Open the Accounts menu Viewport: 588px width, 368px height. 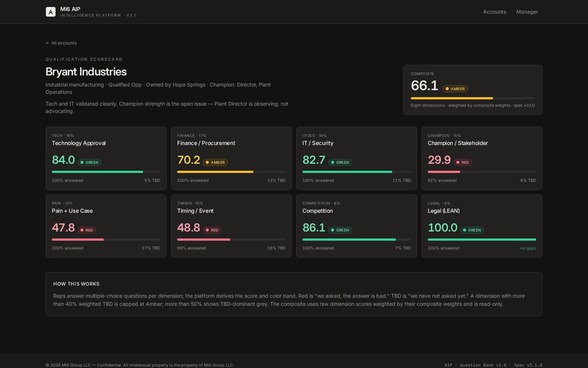point(494,11)
